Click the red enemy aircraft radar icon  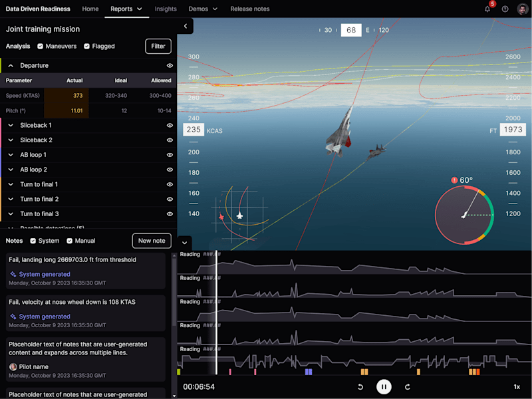221,217
